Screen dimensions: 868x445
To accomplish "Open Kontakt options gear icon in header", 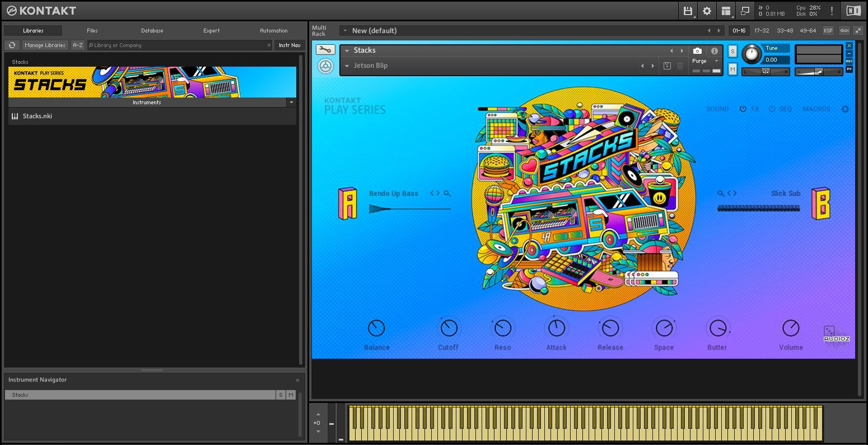I will 707,11.
